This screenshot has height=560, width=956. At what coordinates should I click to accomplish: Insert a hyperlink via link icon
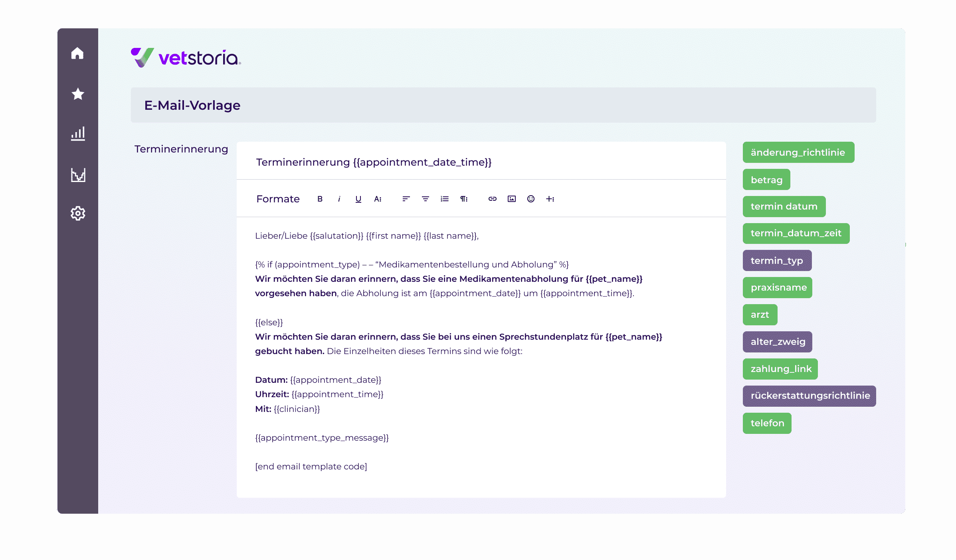pyautogui.click(x=492, y=199)
